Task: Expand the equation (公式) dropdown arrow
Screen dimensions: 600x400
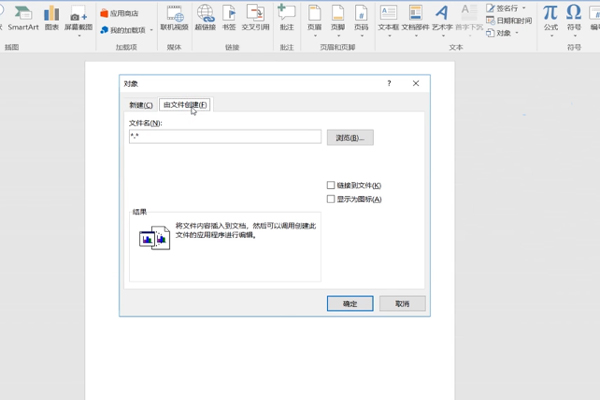Action: pyautogui.click(x=551, y=36)
